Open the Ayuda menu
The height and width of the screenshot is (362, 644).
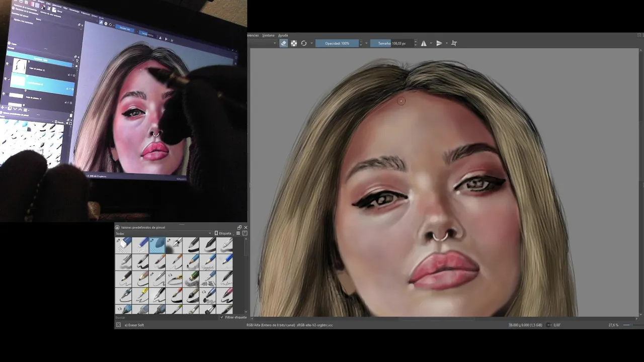click(x=283, y=35)
